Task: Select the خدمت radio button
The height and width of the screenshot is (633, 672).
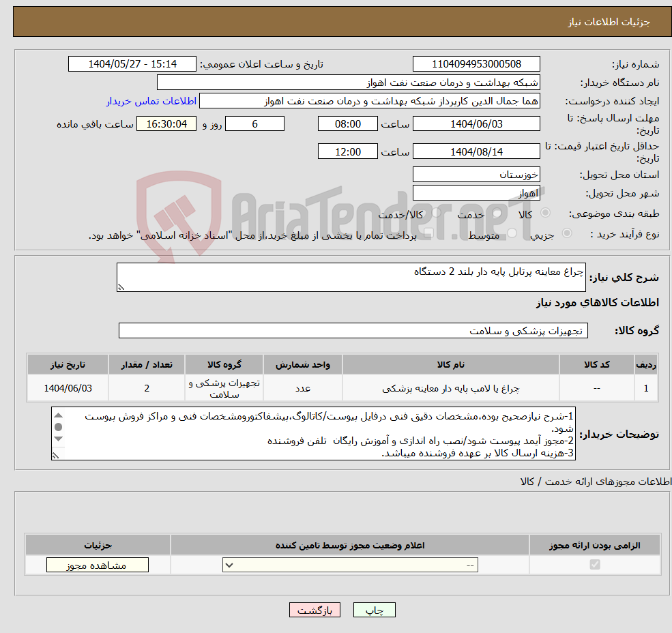Action: 497,213
